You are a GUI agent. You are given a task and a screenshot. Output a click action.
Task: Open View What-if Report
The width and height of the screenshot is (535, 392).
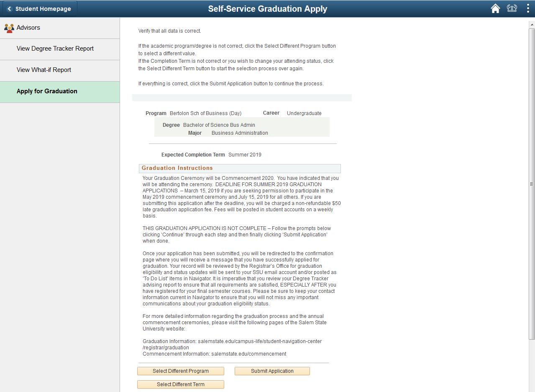coord(60,71)
